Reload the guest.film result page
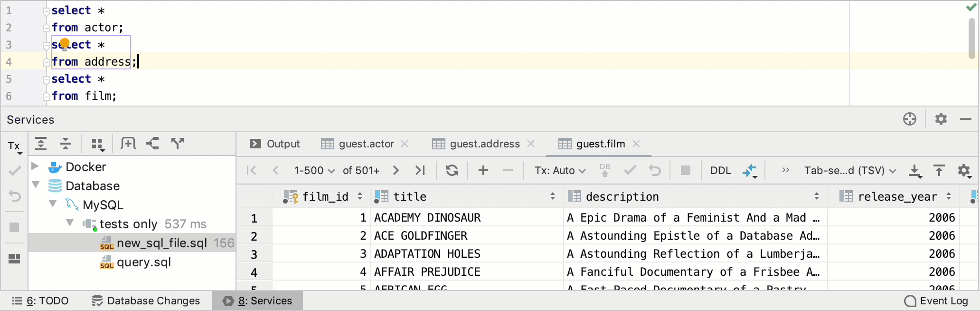This screenshot has width=980, height=311. click(x=452, y=170)
